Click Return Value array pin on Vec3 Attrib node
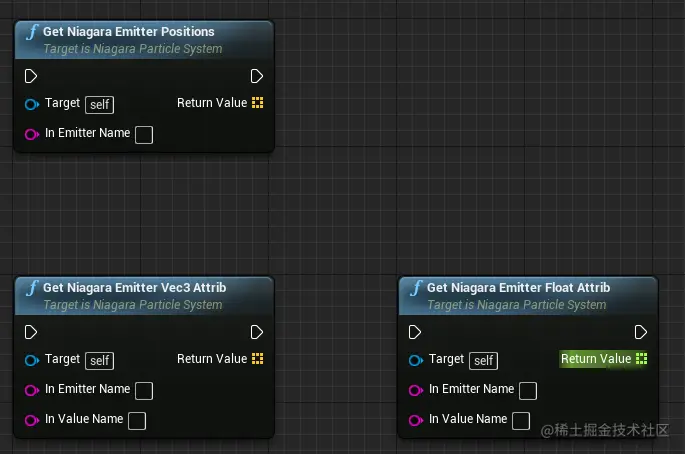The height and width of the screenshot is (454, 685). pyautogui.click(x=258, y=359)
